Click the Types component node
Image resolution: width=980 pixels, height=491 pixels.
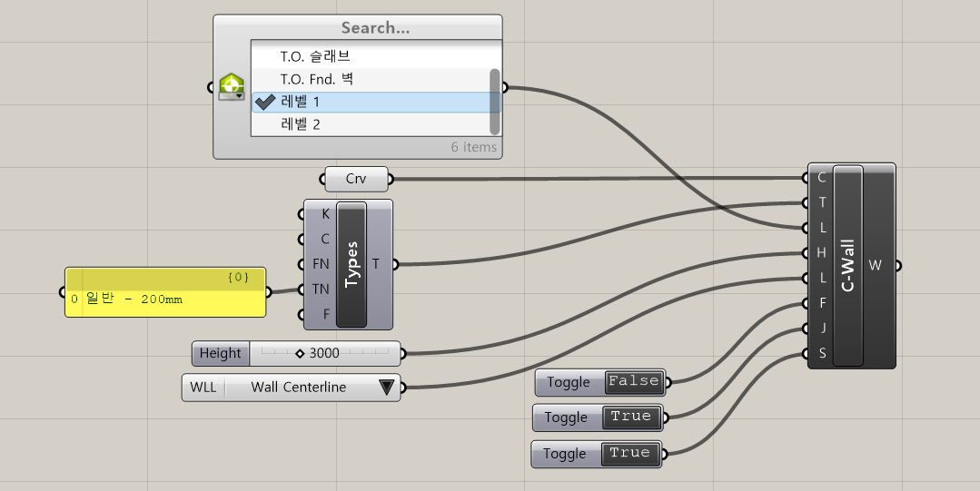[x=351, y=264]
